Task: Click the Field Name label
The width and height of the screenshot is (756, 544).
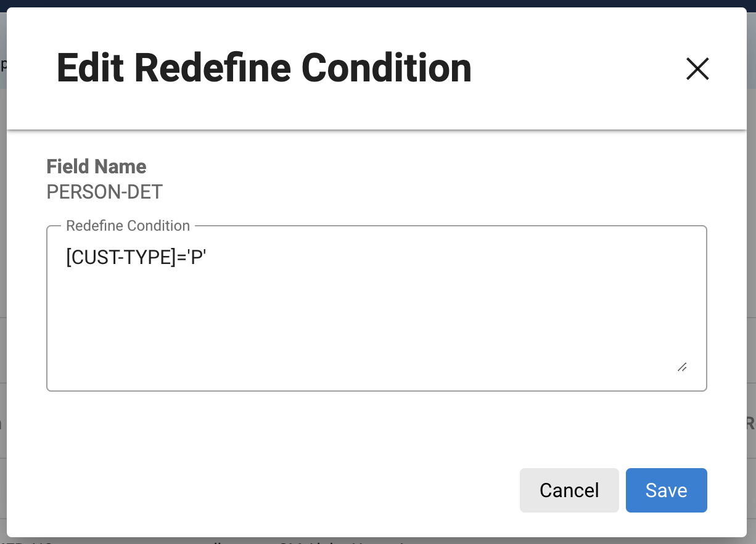Action: [96, 167]
